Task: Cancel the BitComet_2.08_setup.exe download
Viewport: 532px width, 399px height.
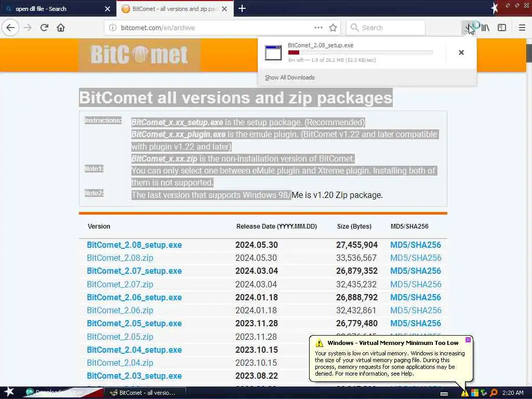Action: 461,52
